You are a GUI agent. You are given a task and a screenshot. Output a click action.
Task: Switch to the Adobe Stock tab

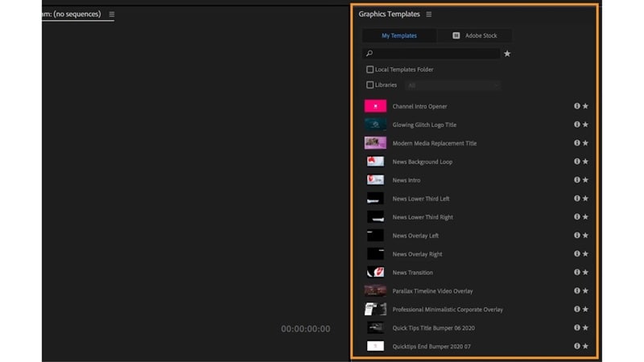tap(475, 35)
